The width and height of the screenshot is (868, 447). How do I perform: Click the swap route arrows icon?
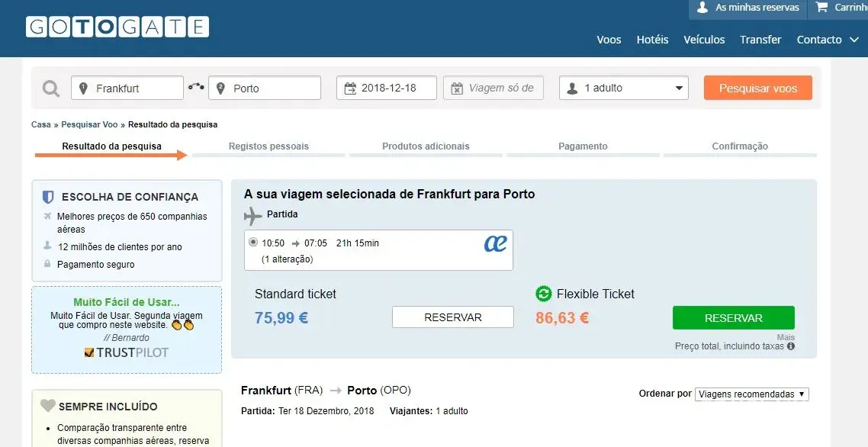[x=196, y=87]
